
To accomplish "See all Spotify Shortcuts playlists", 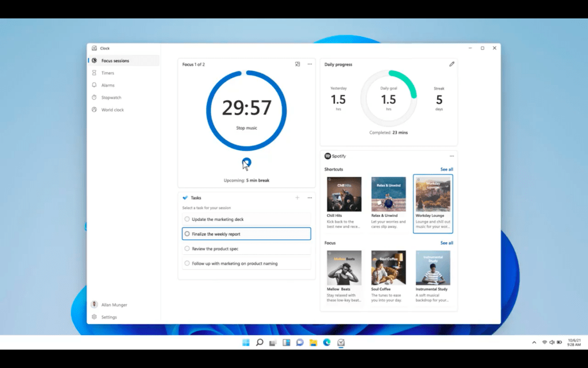I will coord(447,170).
